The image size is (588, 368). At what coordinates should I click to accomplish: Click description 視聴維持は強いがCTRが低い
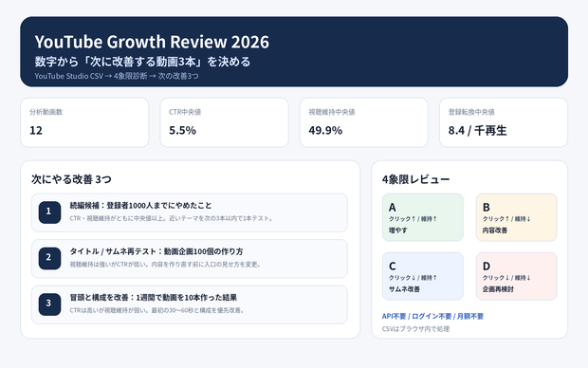[x=165, y=265]
